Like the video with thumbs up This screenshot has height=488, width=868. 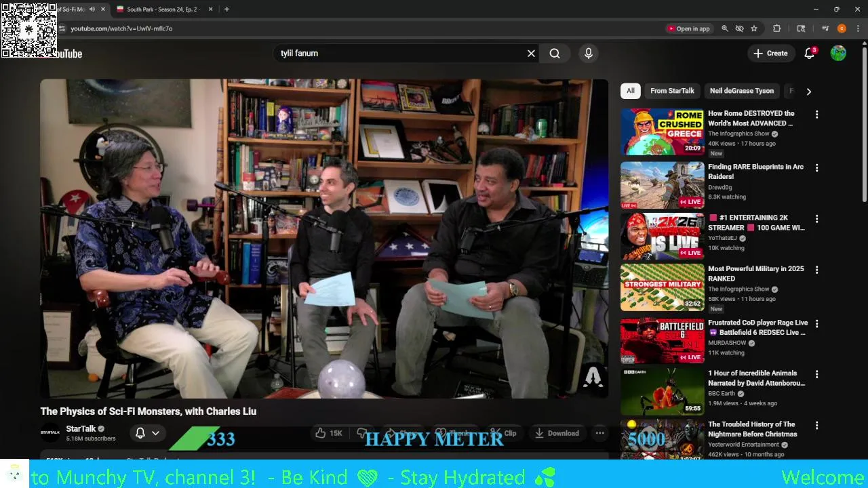pos(329,433)
